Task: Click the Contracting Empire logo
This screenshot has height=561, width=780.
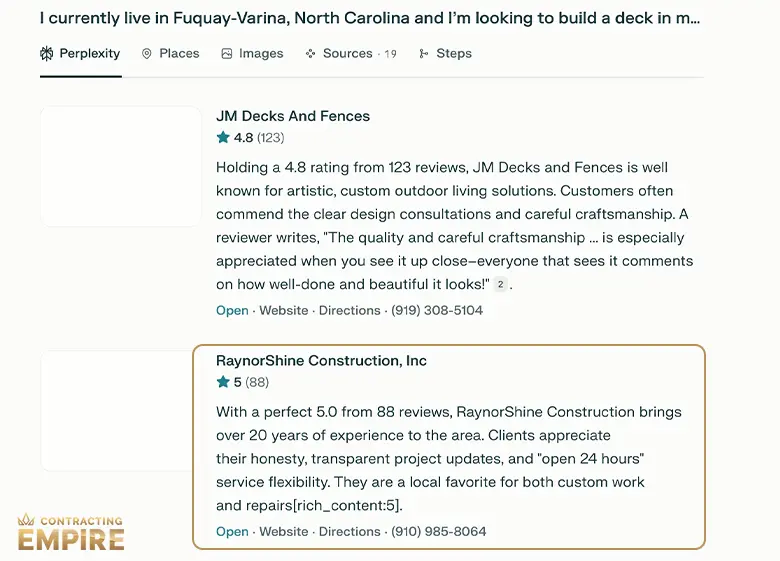Action: (x=71, y=533)
